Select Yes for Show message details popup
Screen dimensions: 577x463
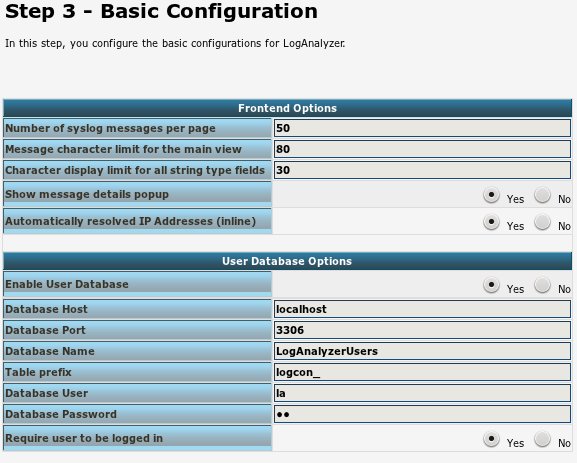click(491, 195)
